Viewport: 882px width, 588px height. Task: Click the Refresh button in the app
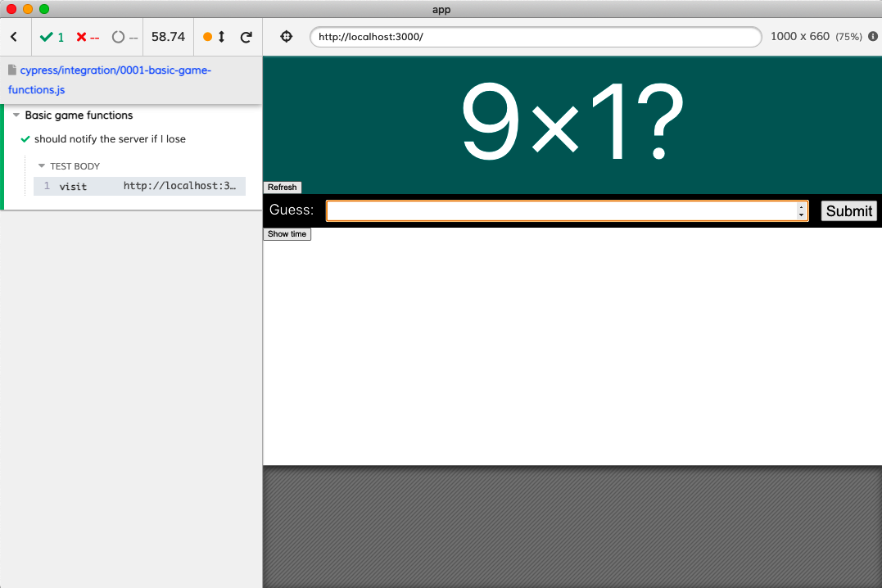(x=283, y=188)
